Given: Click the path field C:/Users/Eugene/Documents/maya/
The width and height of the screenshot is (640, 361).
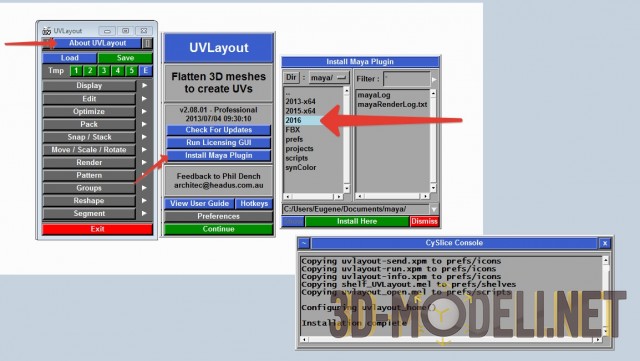Looking at the screenshot, I should coord(355,209).
